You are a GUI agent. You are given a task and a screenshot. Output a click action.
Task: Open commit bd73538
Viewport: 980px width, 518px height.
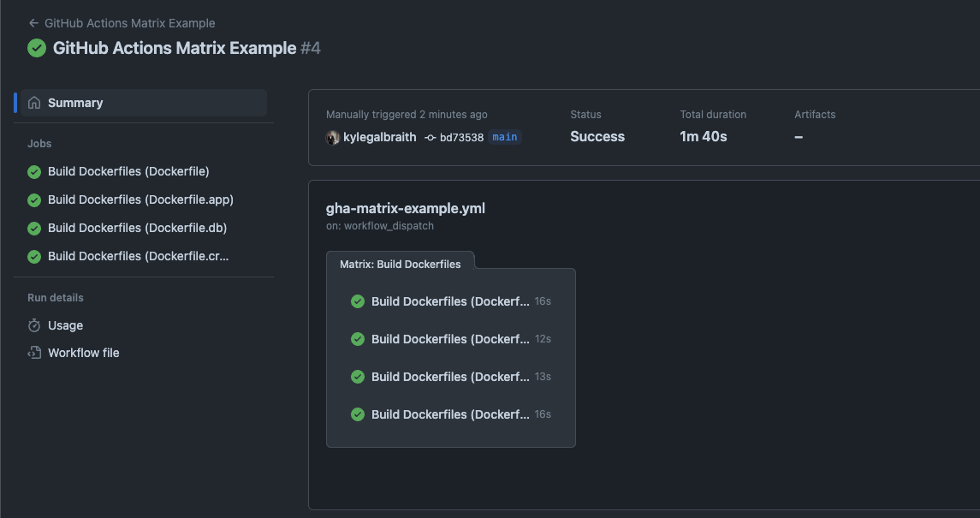460,137
